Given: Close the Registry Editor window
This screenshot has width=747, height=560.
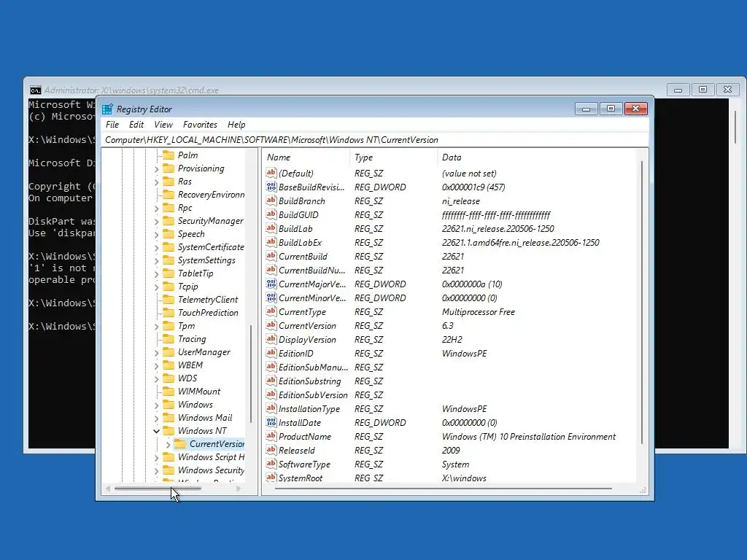Looking at the screenshot, I should [x=635, y=109].
